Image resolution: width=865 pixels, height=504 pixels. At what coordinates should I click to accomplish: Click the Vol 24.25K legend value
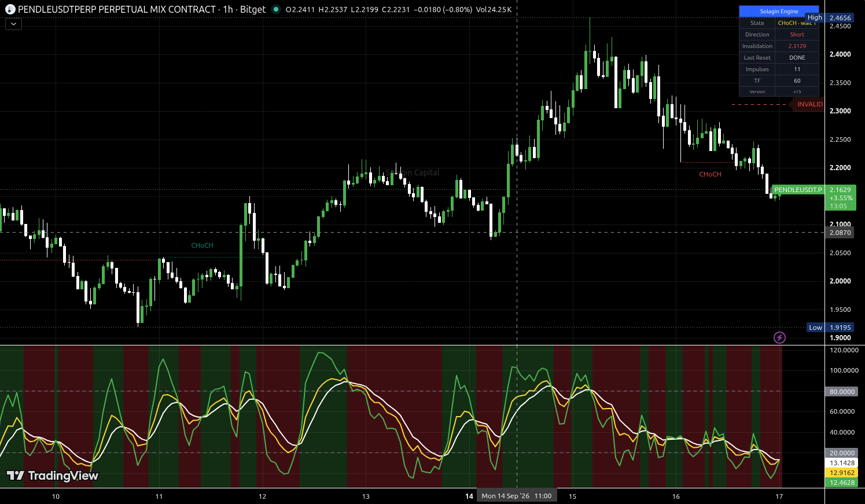coord(494,10)
